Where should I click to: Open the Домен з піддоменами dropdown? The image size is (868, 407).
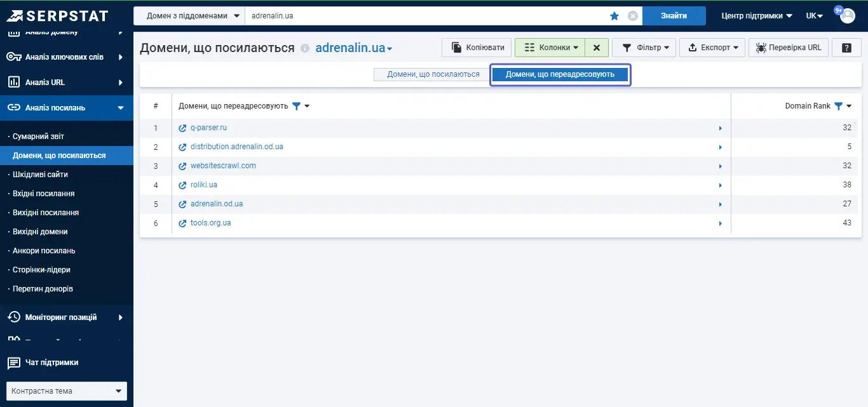point(189,16)
